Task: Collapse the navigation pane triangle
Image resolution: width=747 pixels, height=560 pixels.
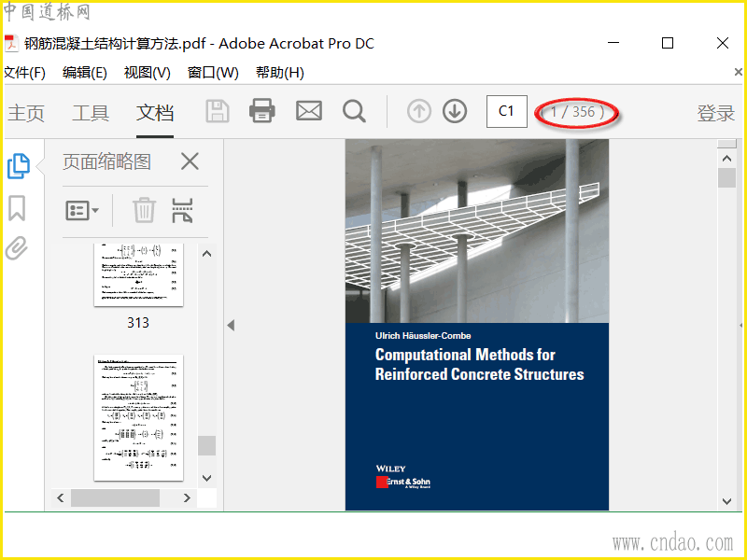Action: coord(231,325)
